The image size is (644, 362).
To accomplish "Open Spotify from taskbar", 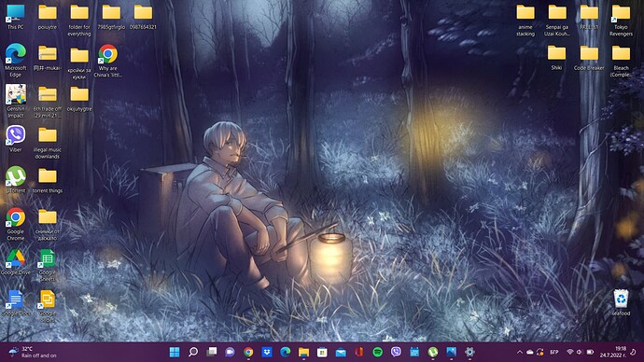I will click(x=377, y=352).
